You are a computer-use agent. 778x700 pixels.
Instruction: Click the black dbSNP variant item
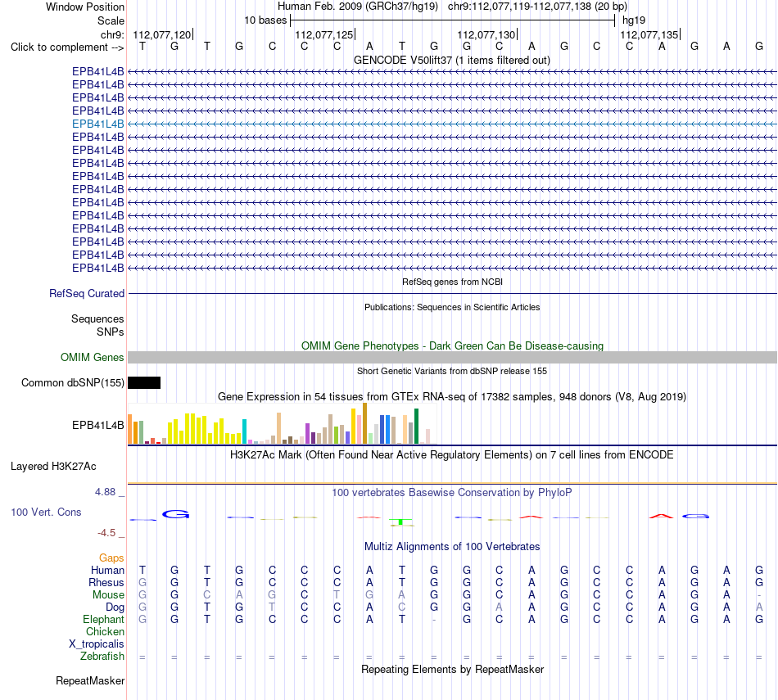click(144, 382)
